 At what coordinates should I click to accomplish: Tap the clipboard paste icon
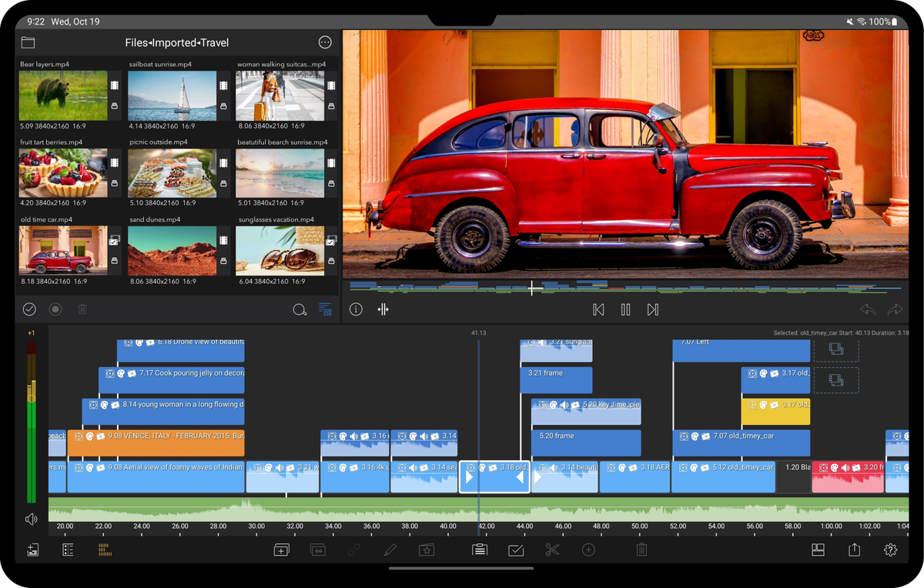(479, 550)
